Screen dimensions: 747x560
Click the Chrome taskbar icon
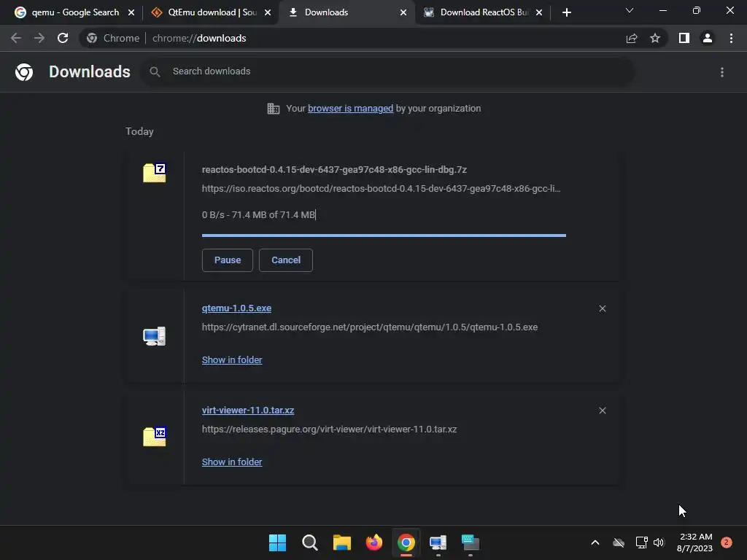[406, 542]
